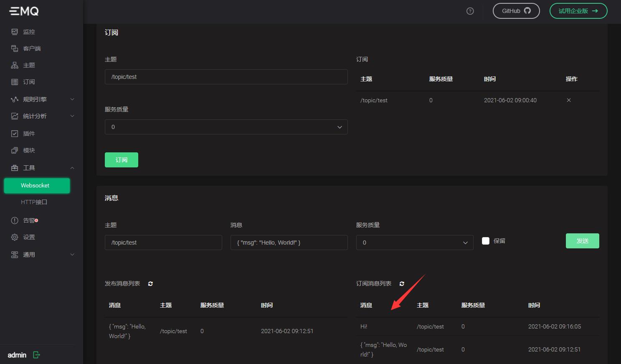Open the HTTP接口 menu item
Screen dimensions: 621x364
34,202
